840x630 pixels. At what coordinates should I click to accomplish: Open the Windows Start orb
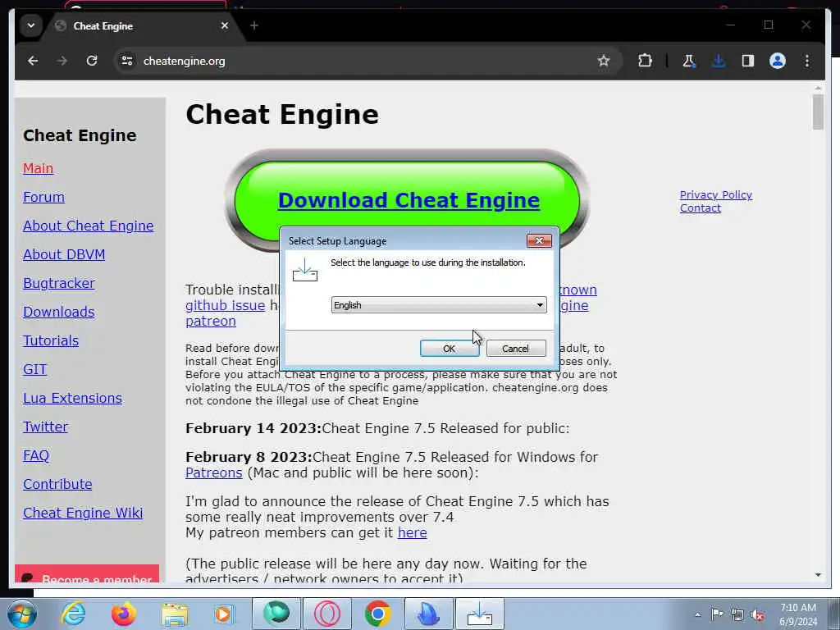click(x=21, y=614)
